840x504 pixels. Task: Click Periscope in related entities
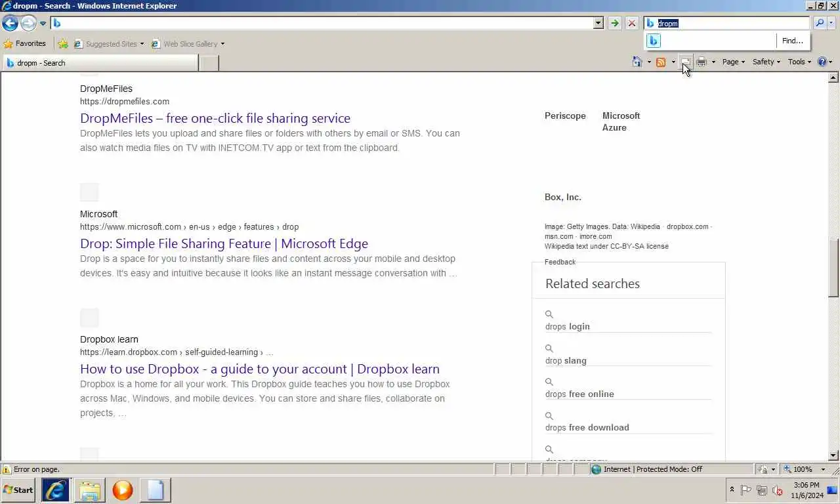pyautogui.click(x=565, y=115)
